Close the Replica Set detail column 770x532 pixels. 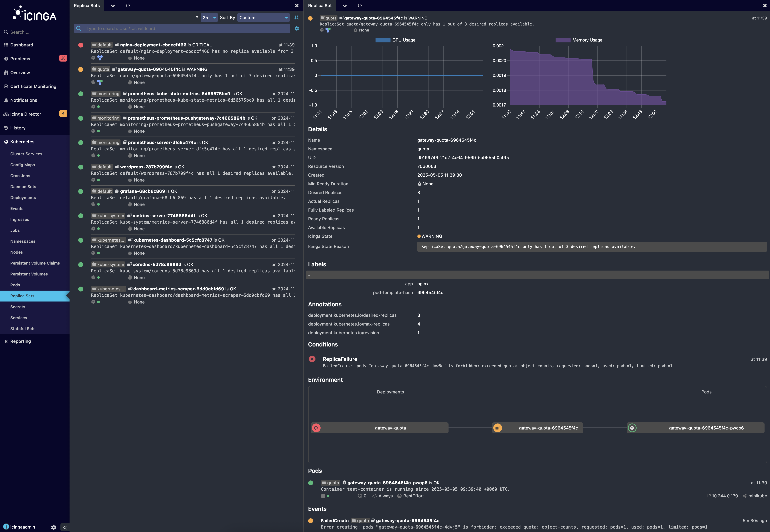[765, 6]
